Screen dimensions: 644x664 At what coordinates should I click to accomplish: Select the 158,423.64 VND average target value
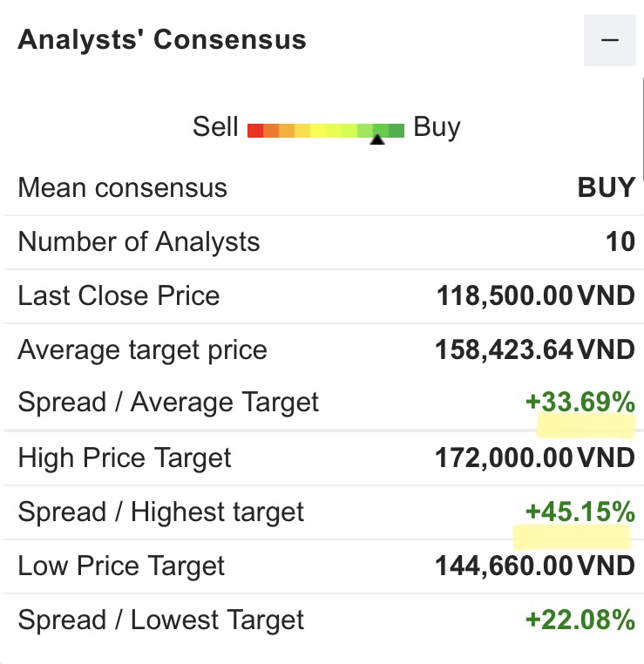pyautogui.click(x=534, y=350)
